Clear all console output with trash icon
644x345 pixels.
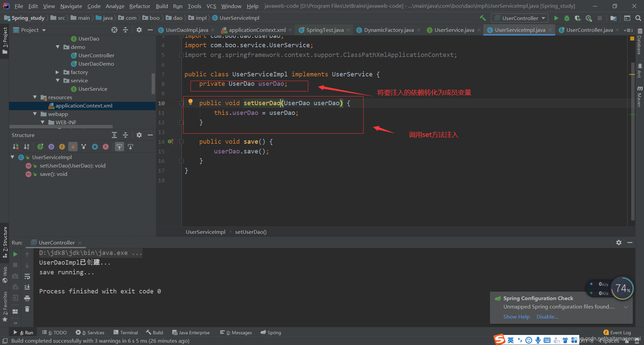pos(27,309)
